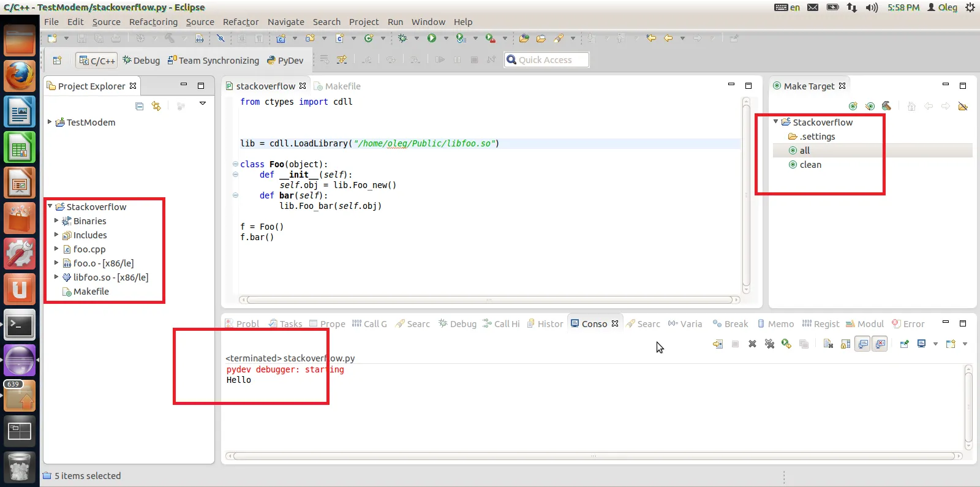Screen dimensions: 980x487
Task: Open the Run toolbar button dropdown arrow
Action: pyautogui.click(x=446, y=38)
